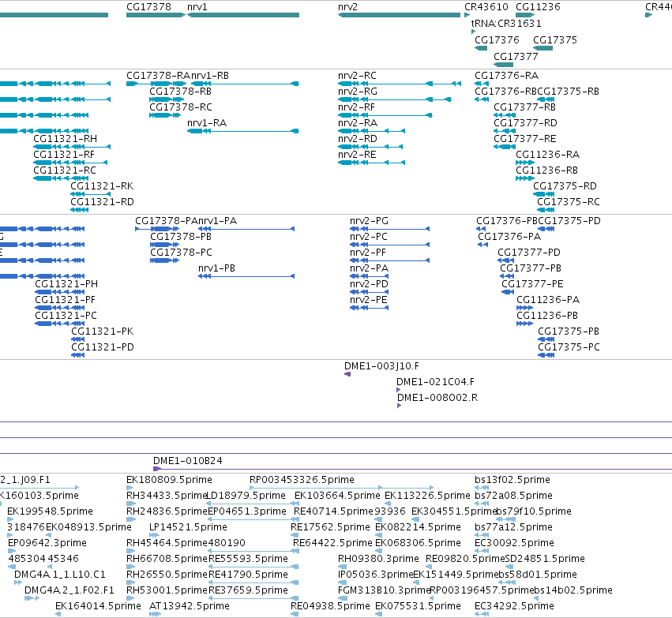672x618 pixels.
Task: Select transcript CG11321-RK
Action: (x=91, y=194)
